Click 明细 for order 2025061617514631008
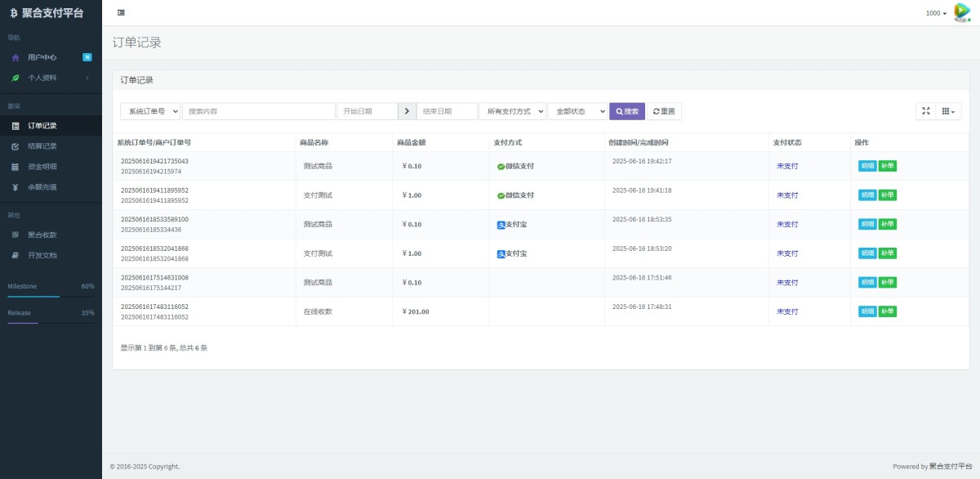The width and height of the screenshot is (980, 479). (x=867, y=282)
